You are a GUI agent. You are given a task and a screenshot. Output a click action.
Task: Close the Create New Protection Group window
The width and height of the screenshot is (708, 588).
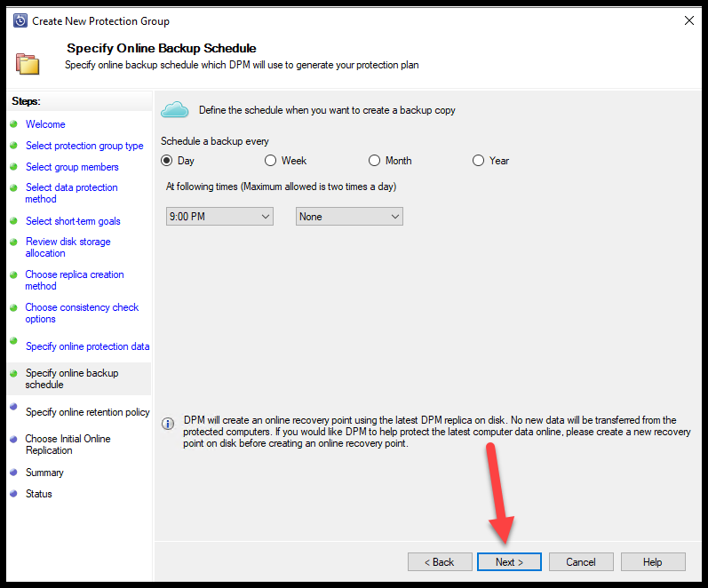pyautogui.click(x=689, y=20)
